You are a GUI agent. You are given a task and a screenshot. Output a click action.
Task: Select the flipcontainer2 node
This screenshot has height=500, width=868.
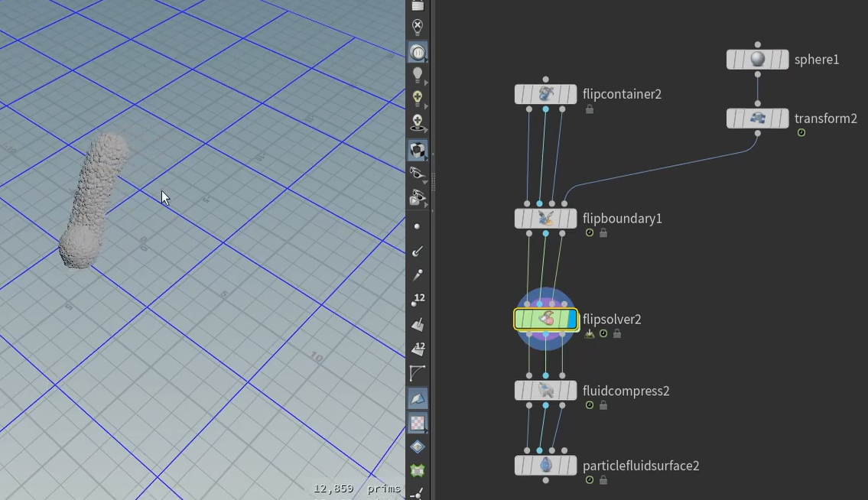[x=545, y=94]
